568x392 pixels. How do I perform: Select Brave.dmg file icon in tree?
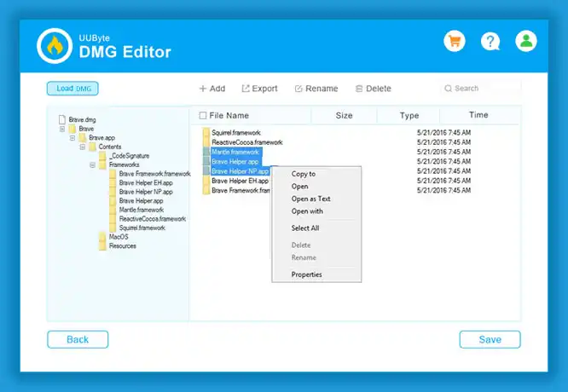(62, 119)
